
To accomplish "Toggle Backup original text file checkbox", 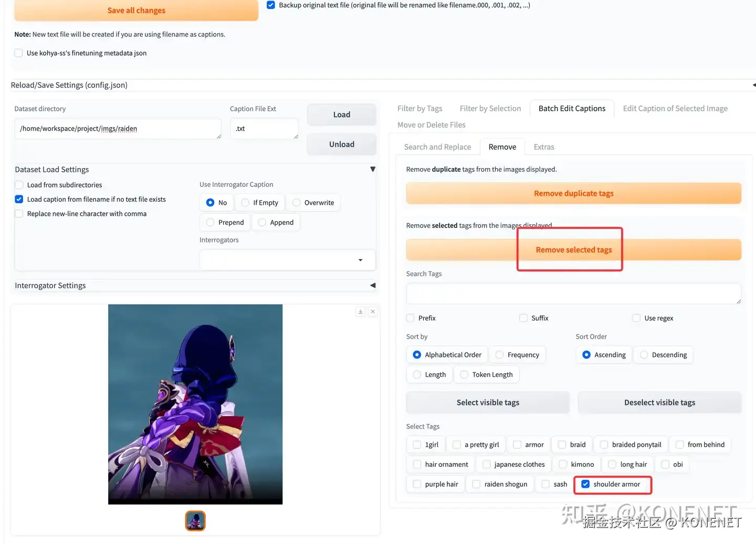I will [x=271, y=5].
